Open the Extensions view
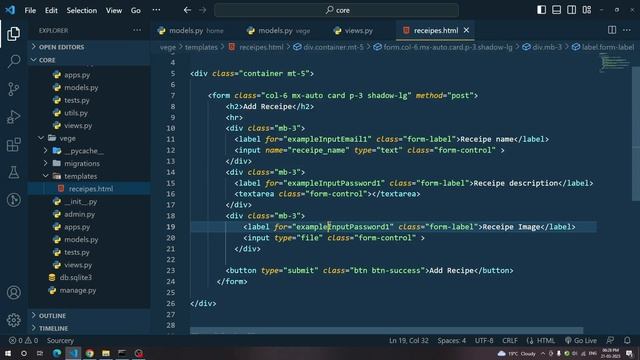This screenshot has height=360, width=640. (13, 144)
